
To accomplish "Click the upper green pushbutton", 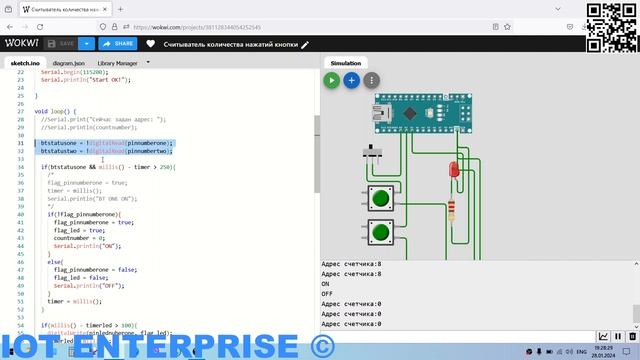I will point(381,198).
